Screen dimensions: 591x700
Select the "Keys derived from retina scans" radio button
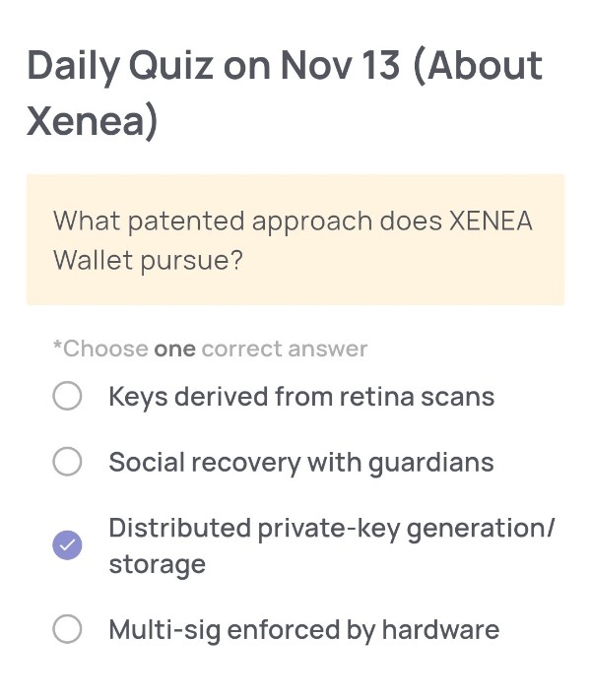[67, 397]
